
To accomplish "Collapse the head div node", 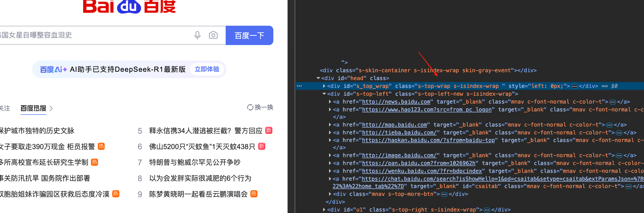I will click(x=318, y=78).
